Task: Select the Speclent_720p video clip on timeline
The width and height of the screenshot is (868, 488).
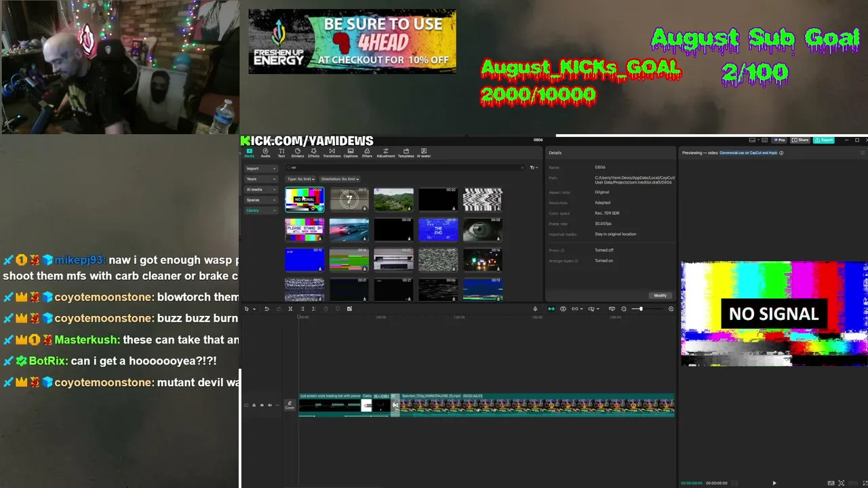Action: coord(538,405)
